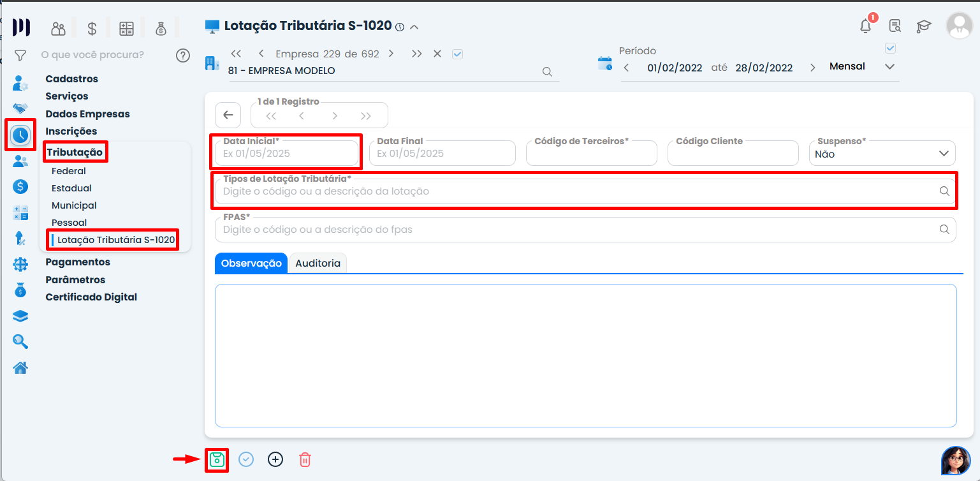Select the Federal menu item
Viewport: 980px width, 481px height.
pyautogui.click(x=69, y=171)
